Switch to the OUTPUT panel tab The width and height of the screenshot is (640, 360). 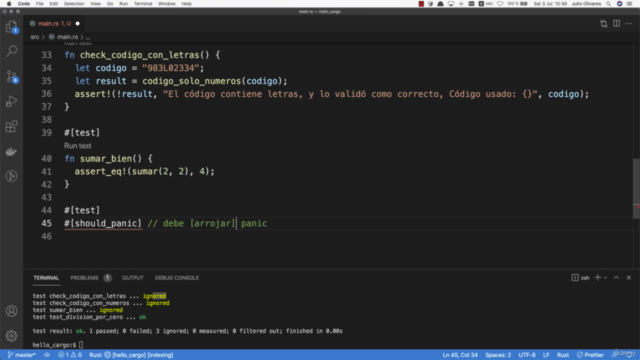pyautogui.click(x=133, y=278)
